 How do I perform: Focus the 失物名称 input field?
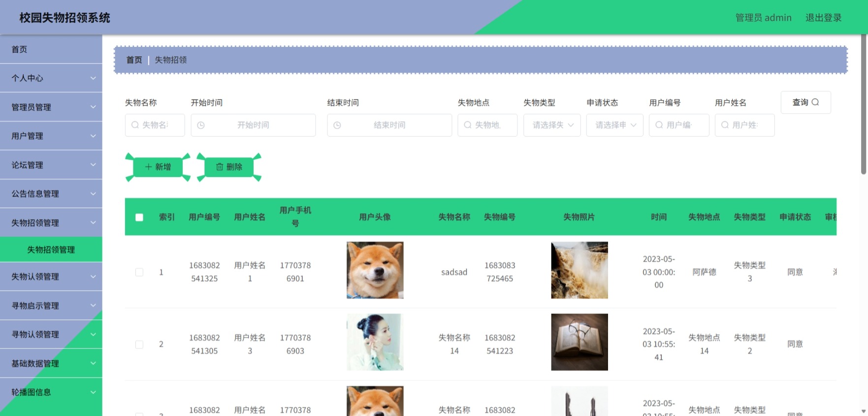pos(155,125)
